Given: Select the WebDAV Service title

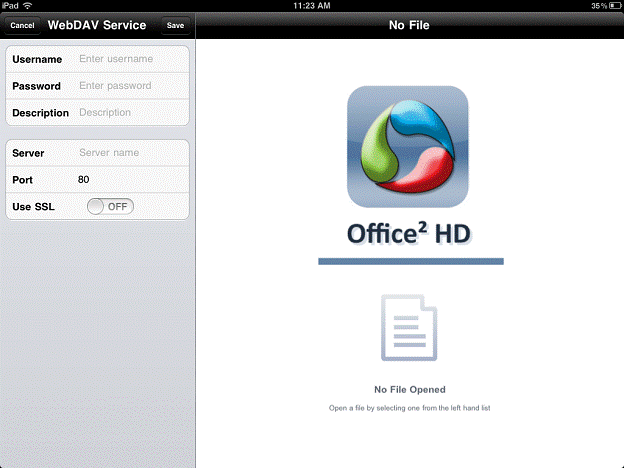Looking at the screenshot, I should [97, 25].
